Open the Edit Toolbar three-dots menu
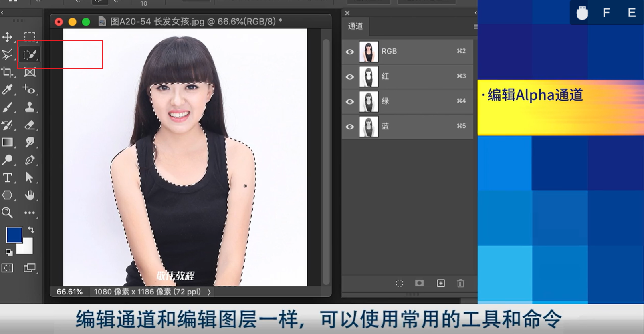644x334 pixels. (30, 213)
